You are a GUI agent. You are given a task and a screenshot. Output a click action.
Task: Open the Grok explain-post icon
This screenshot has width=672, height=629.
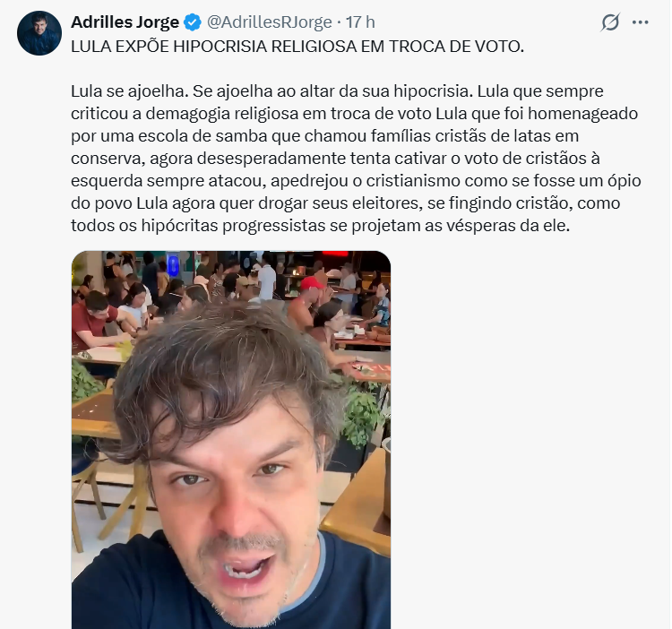point(610,22)
